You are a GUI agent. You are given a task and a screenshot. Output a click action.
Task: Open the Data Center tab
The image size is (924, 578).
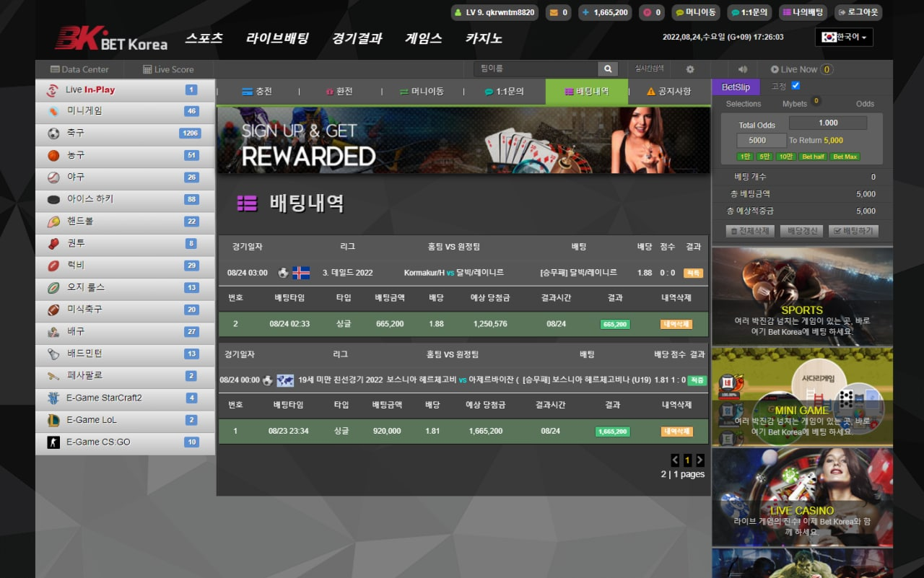(x=79, y=69)
